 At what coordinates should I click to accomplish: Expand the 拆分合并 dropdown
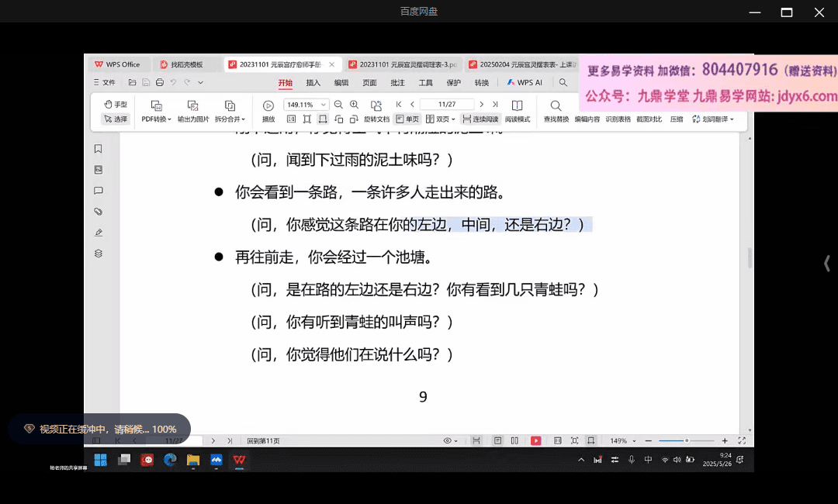[230, 119]
